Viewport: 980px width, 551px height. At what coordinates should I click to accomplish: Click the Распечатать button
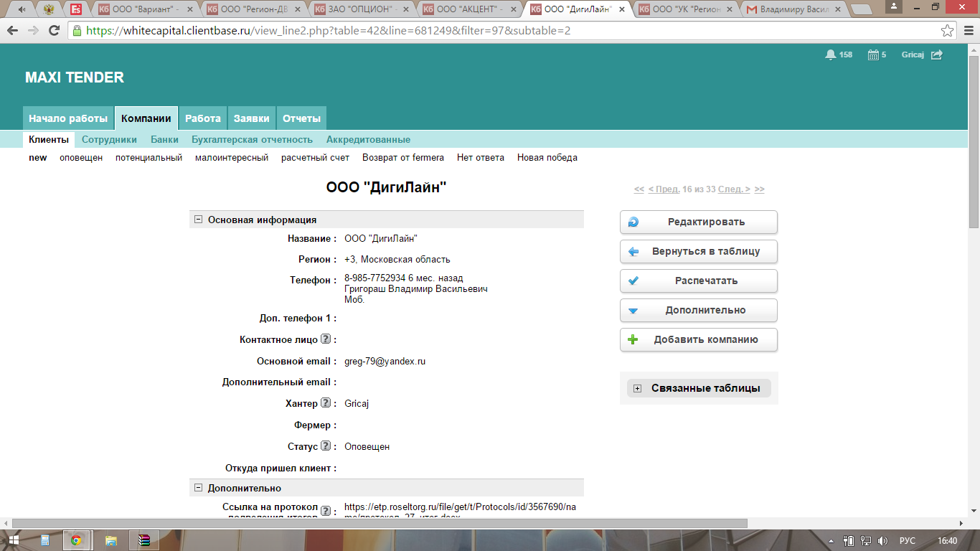(698, 281)
